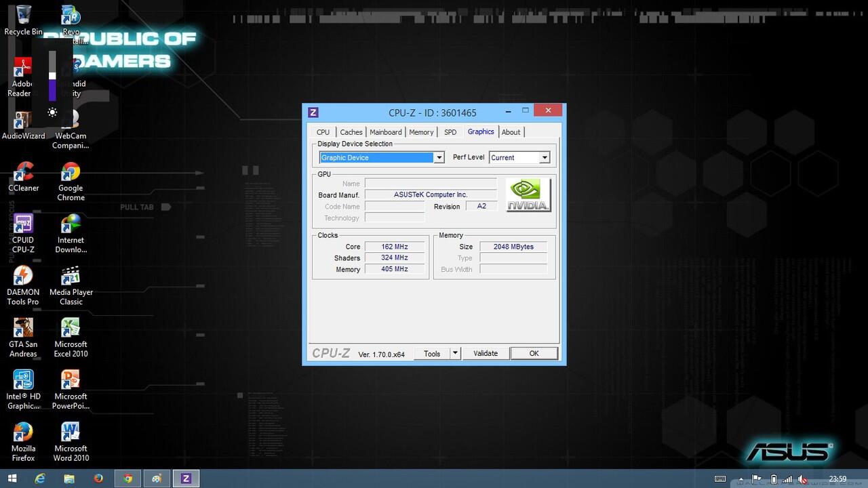Image resolution: width=868 pixels, height=488 pixels.
Task: Open Firefox from the taskbar
Action: click(x=98, y=479)
